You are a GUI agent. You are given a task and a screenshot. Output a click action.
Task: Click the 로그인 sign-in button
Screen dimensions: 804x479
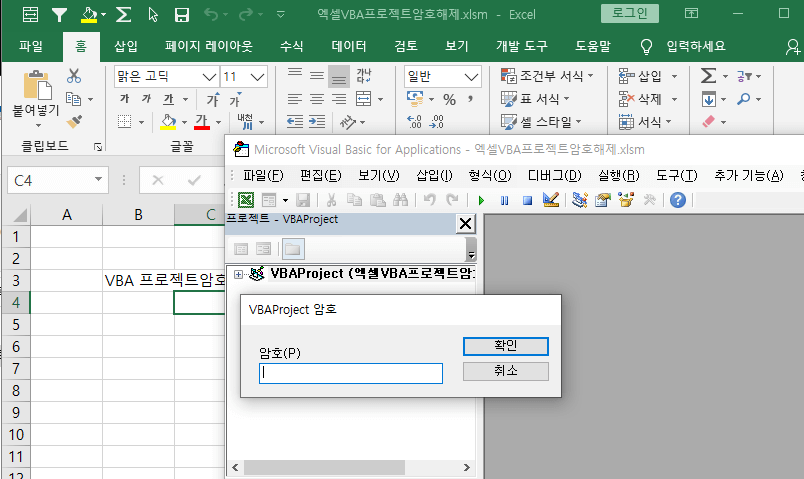[630, 13]
